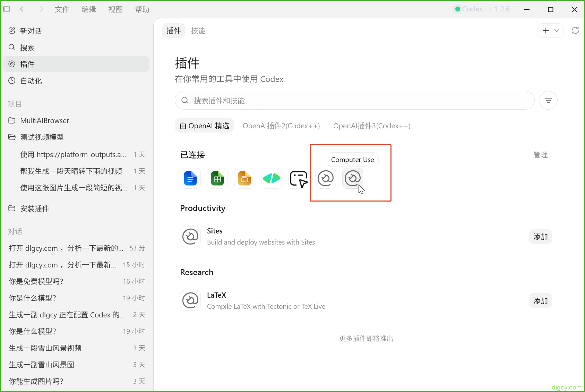Open 15 小时 dlgcy.com conversation
Image resolution: width=585 pixels, height=392 pixels.
pos(76,265)
